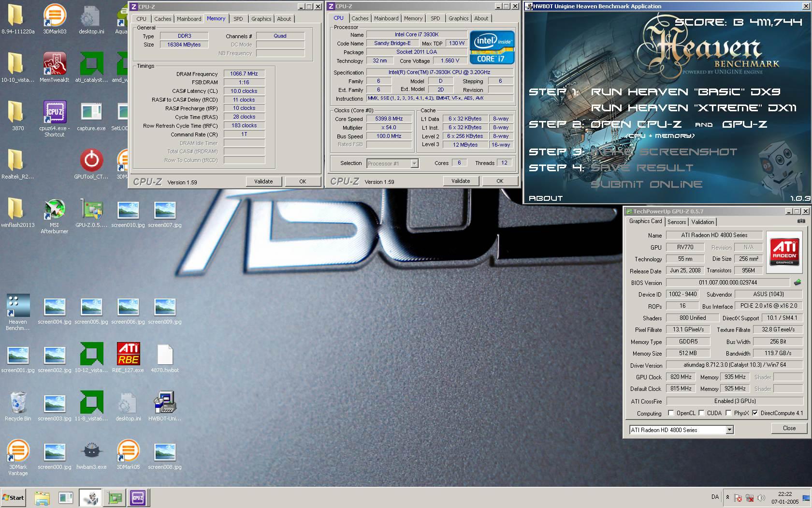Toggle the DirectCompute 4.1 checkbox
The width and height of the screenshot is (812, 508).
coord(755,413)
